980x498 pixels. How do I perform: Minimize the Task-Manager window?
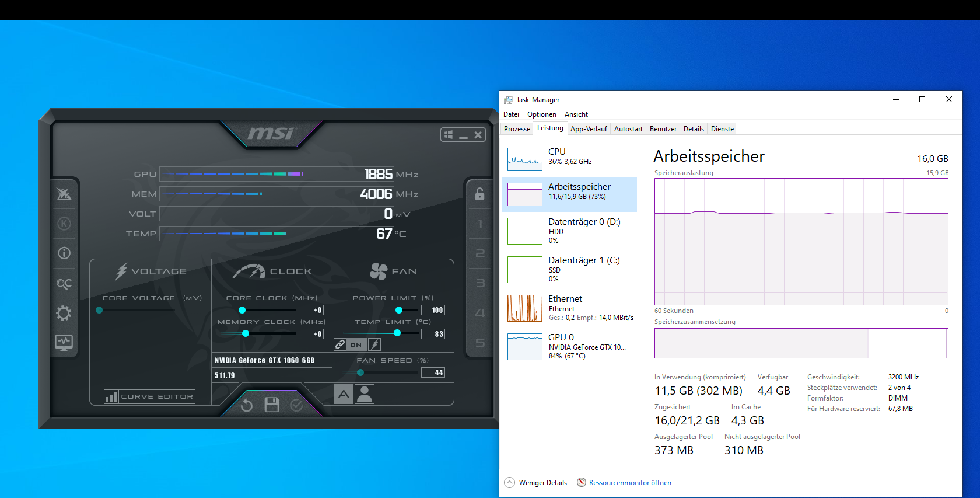895,100
